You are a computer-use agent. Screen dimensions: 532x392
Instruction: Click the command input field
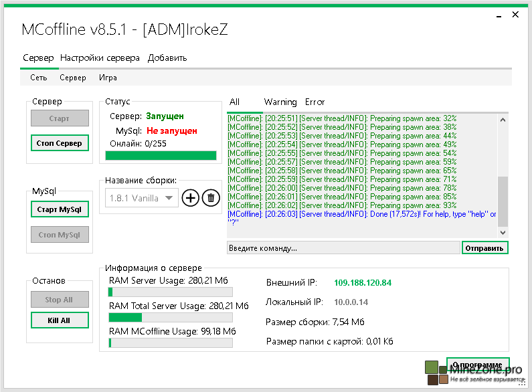pos(343,248)
